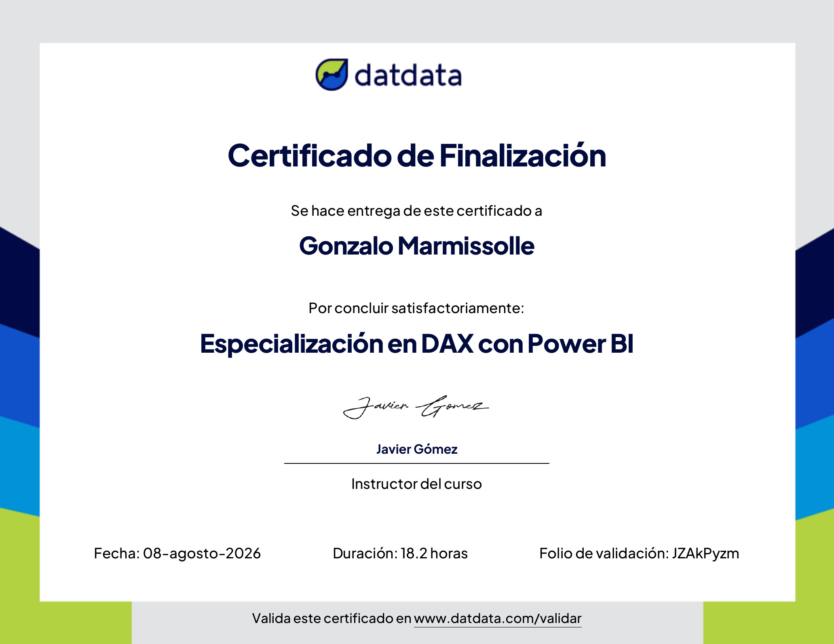Open the www.datdata.com/validar link
The image size is (834, 644).
[498, 619]
